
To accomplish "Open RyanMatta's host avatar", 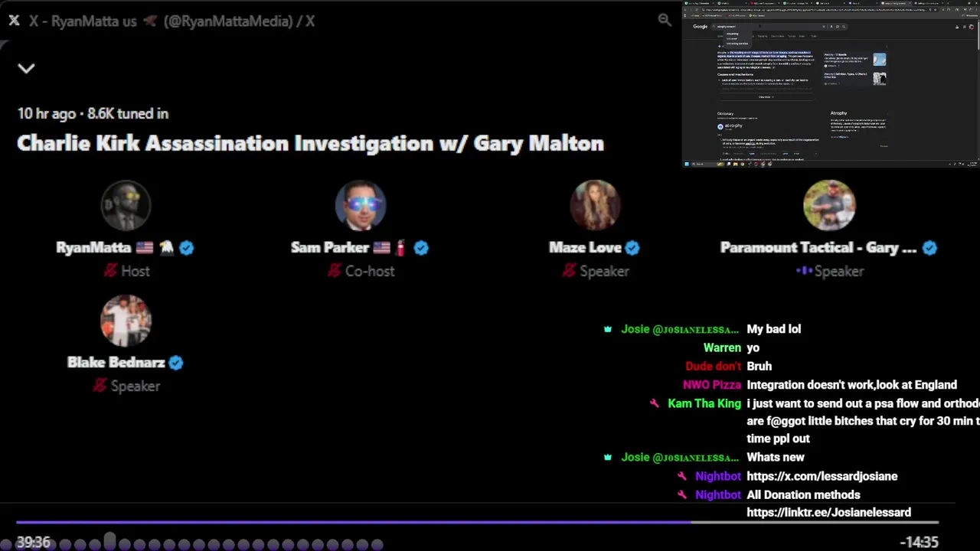I will 126,205.
